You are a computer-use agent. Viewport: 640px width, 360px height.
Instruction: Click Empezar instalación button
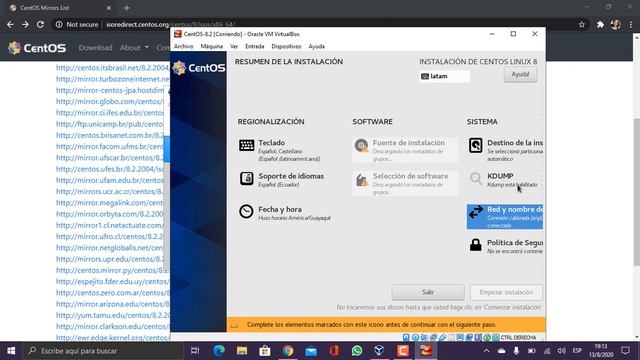tap(506, 292)
